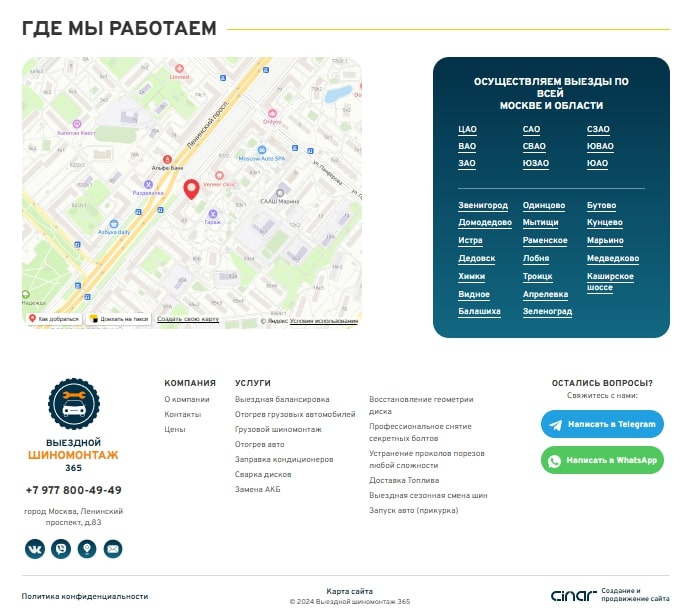Open 'О компании' footer menu item
This screenshot has width=687, height=608.
pyautogui.click(x=187, y=399)
